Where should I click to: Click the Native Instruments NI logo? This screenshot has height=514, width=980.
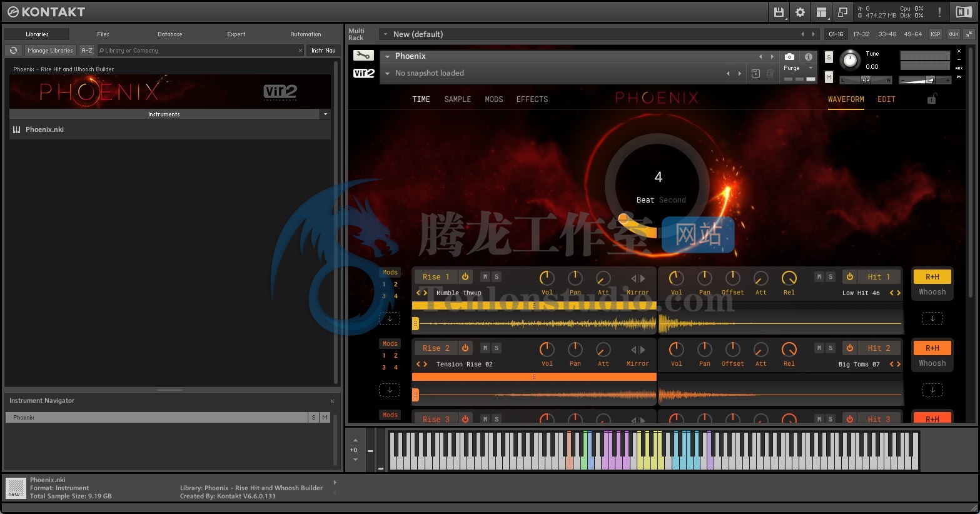(x=963, y=12)
